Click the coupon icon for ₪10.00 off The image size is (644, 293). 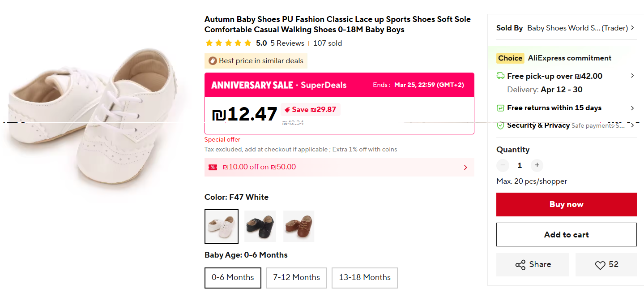(x=213, y=167)
